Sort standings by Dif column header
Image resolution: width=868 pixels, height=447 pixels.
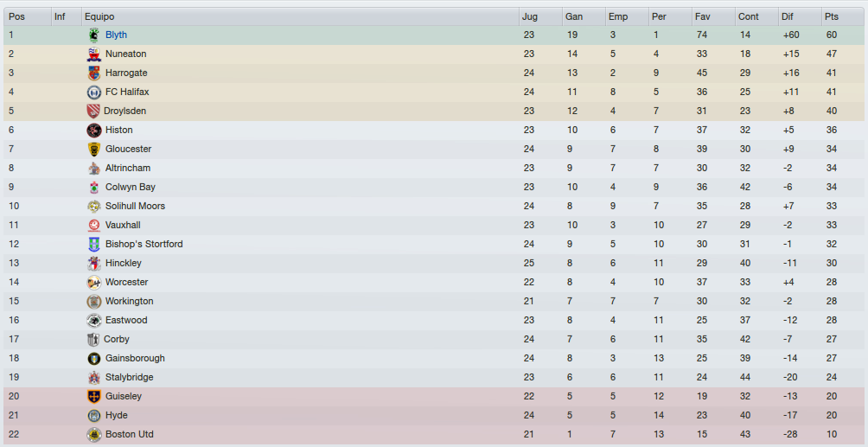[x=800, y=16]
